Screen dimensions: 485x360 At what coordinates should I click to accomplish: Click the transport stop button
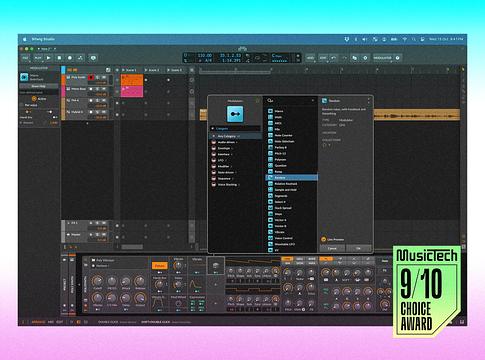[x=59, y=58]
